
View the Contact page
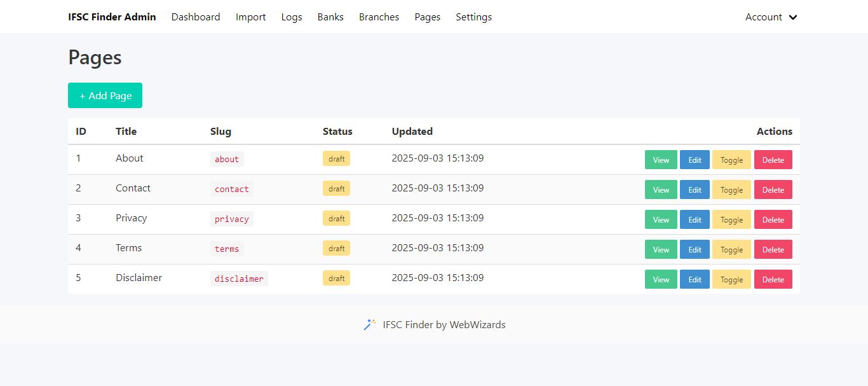(x=661, y=190)
